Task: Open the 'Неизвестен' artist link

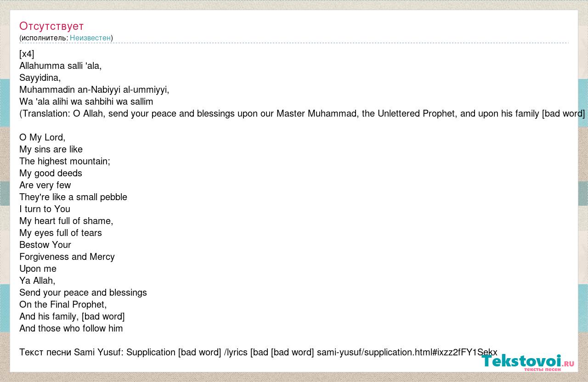Action: click(90, 38)
